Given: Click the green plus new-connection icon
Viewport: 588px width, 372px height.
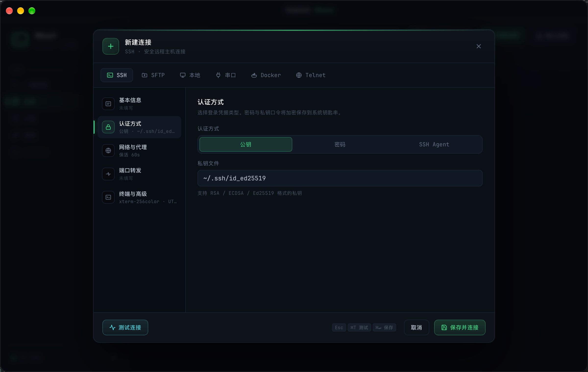Looking at the screenshot, I should (110, 46).
